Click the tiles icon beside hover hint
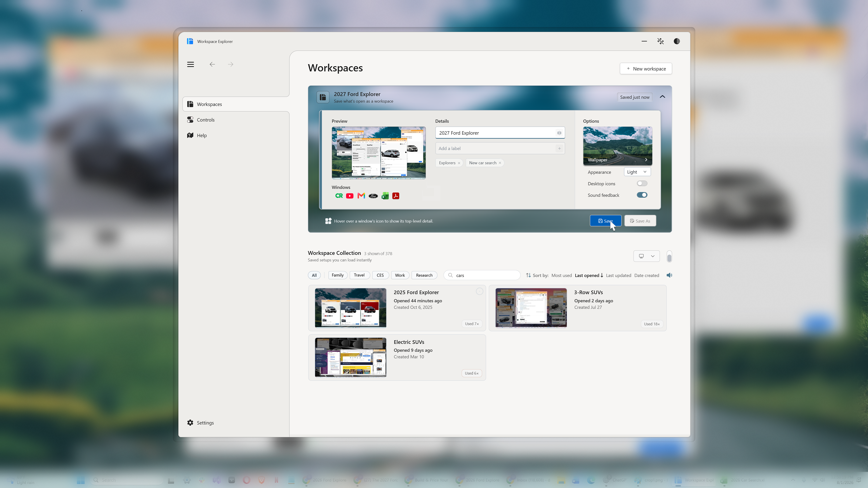The image size is (868, 488). (x=328, y=221)
